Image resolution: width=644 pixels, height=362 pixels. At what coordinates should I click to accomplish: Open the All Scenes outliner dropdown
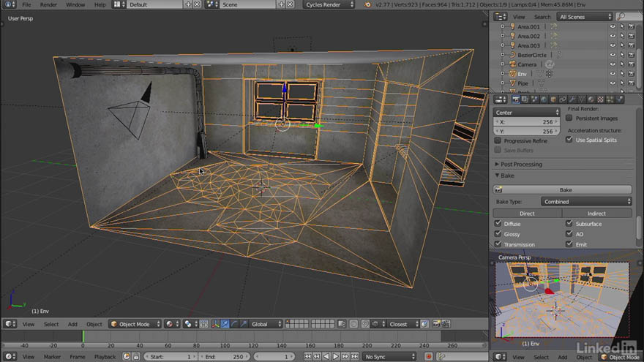point(585,17)
